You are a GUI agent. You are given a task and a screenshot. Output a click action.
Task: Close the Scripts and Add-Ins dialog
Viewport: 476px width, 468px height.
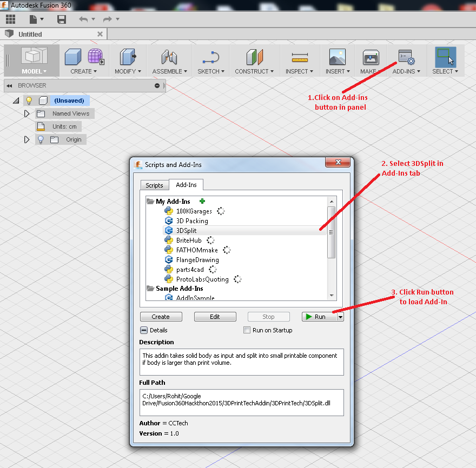[338, 162]
